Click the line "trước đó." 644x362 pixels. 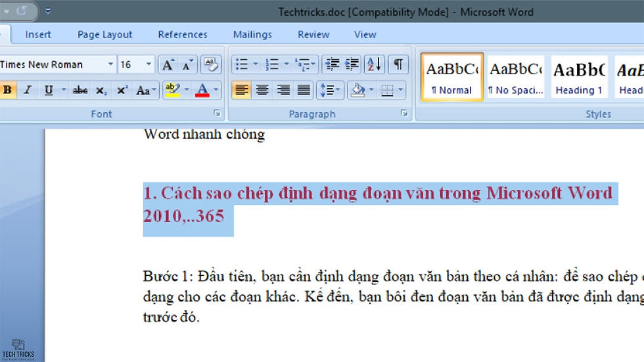click(172, 317)
